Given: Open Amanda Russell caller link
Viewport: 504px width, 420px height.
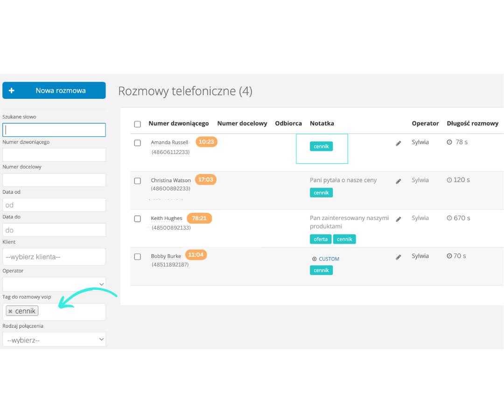Looking at the screenshot, I should pyautogui.click(x=169, y=142).
